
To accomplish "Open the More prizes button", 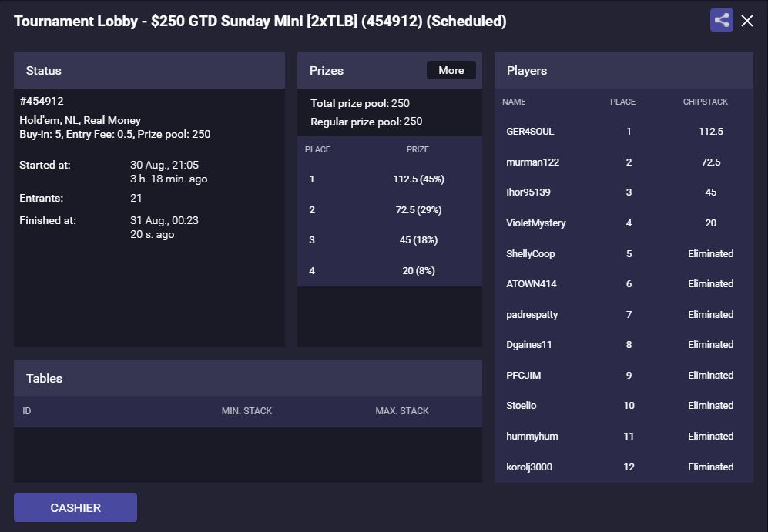I will pyautogui.click(x=451, y=70).
